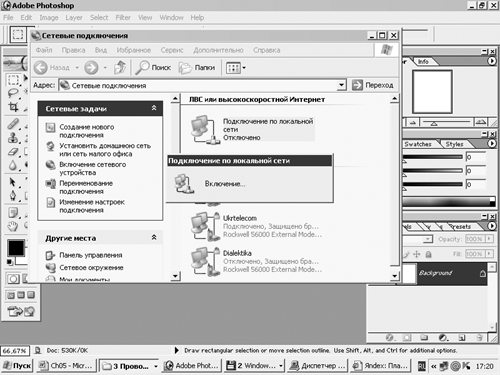Image resolution: width=500 pixels, height=375 pixels.
Task: Open the Вид menu
Action: [101, 50]
